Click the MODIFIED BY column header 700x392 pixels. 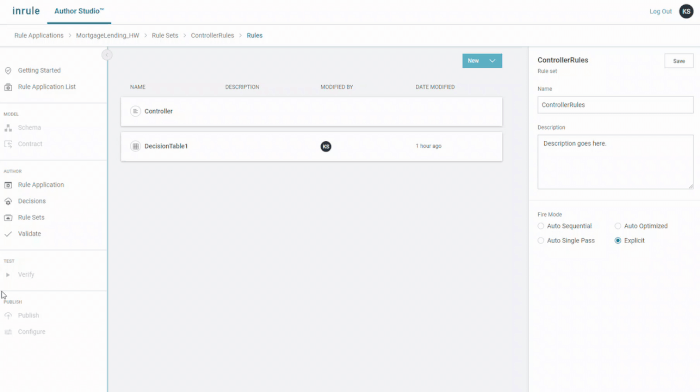click(337, 87)
